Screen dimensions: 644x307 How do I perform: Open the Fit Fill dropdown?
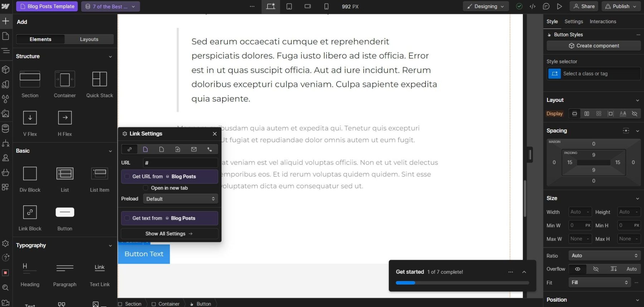pyautogui.click(x=599, y=282)
